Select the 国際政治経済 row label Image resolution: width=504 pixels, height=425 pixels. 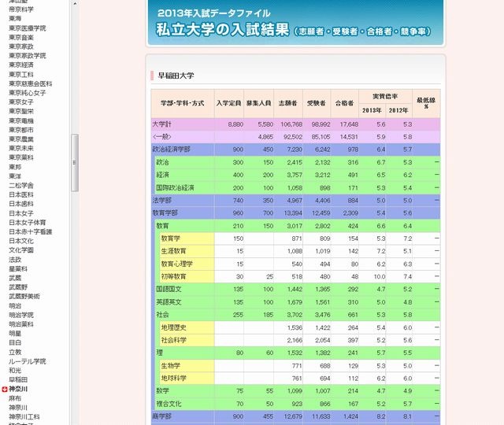coord(175,187)
